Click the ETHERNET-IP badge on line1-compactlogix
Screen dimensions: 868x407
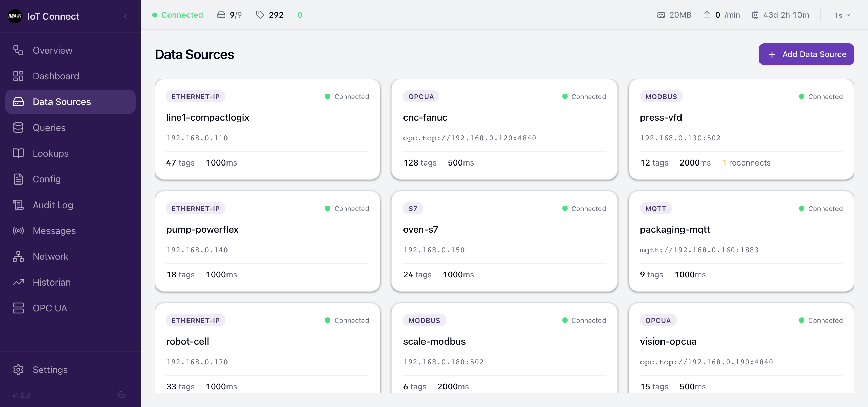pyautogui.click(x=196, y=97)
